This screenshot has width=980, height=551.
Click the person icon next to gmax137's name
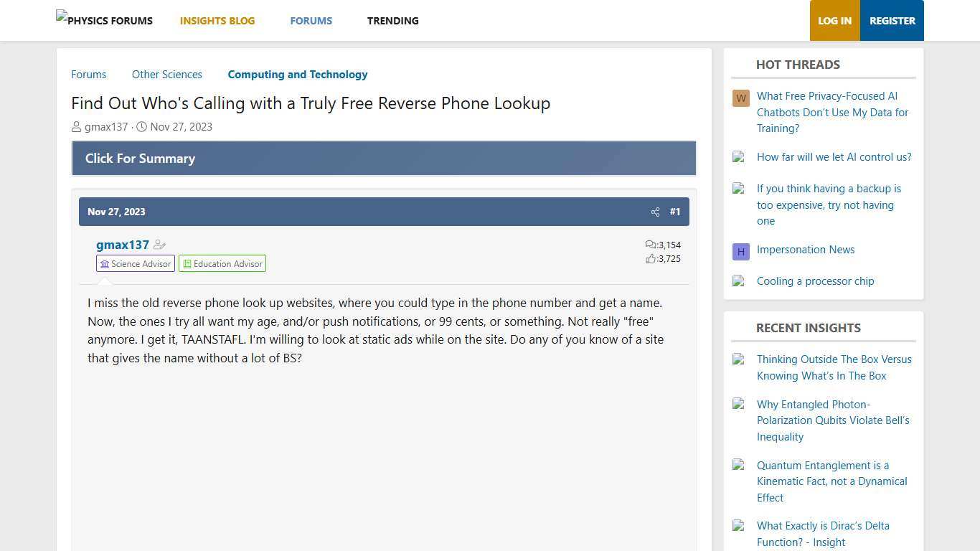click(x=76, y=127)
